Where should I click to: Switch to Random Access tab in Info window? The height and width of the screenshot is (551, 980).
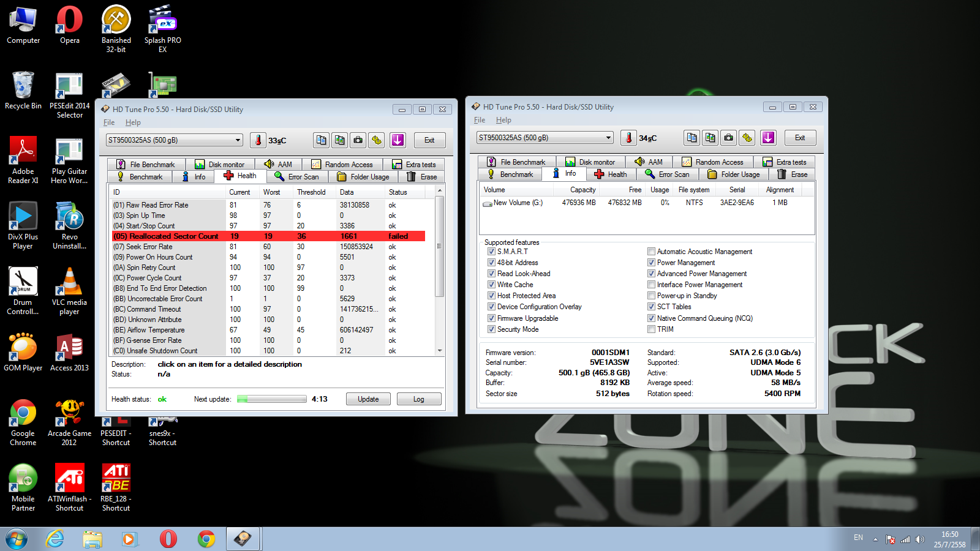point(712,162)
